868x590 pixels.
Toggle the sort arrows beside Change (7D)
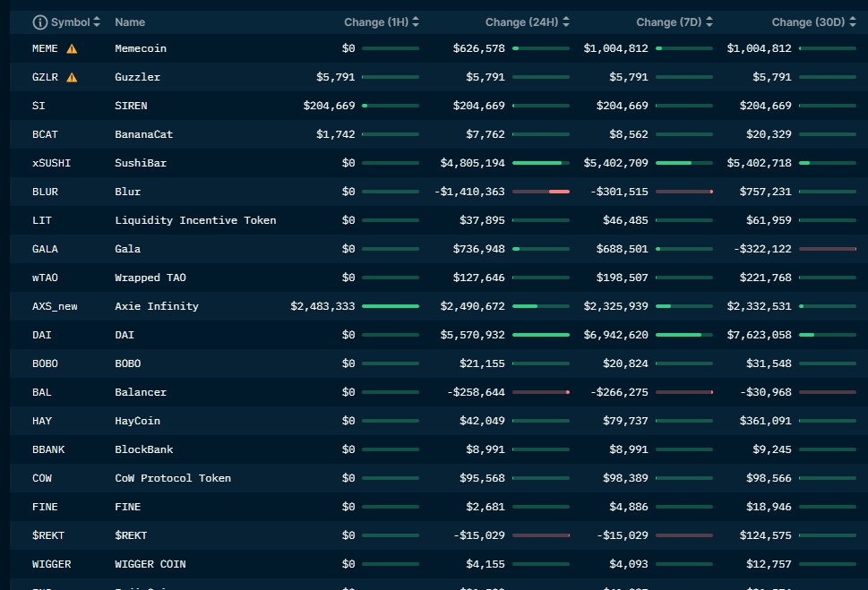pyautogui.click(x=709, y=22)
